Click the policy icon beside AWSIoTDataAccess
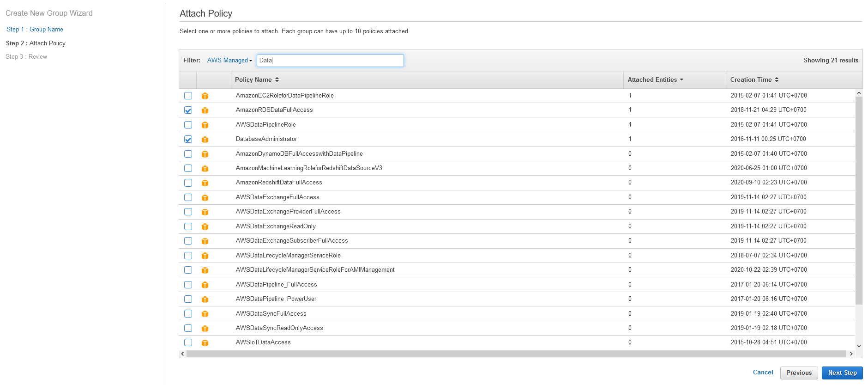The image size is (868, 385). click(x=205, y=343)
